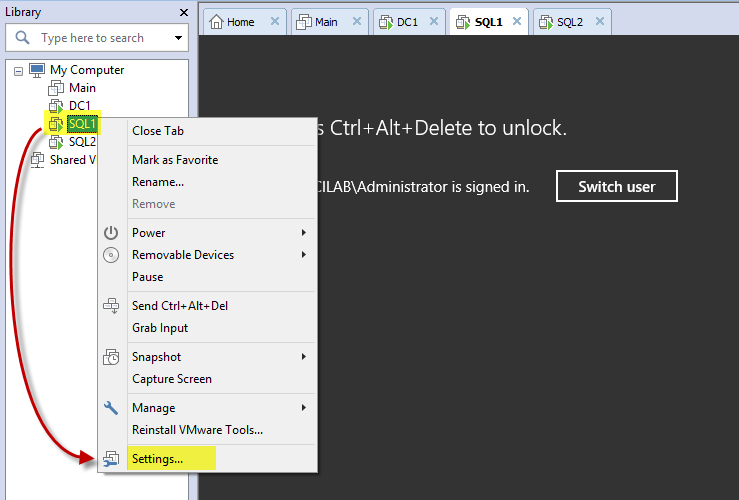Select DC1 in the library tree

[79, 106]
